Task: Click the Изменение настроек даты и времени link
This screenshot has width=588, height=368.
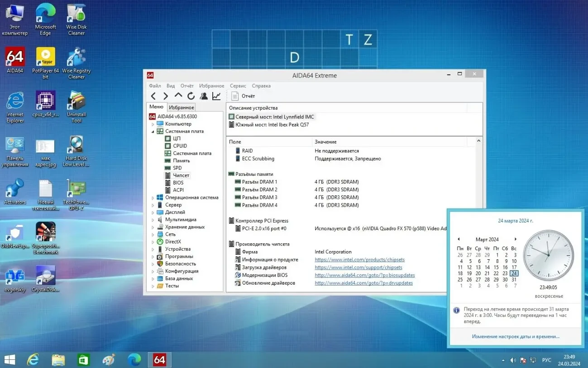Action: tap(515, 336)
